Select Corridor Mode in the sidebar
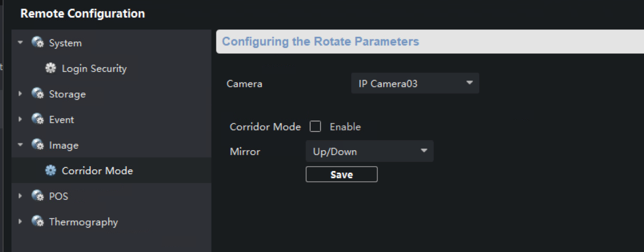This screenshot has height=252, width=644. pos(97,171)
